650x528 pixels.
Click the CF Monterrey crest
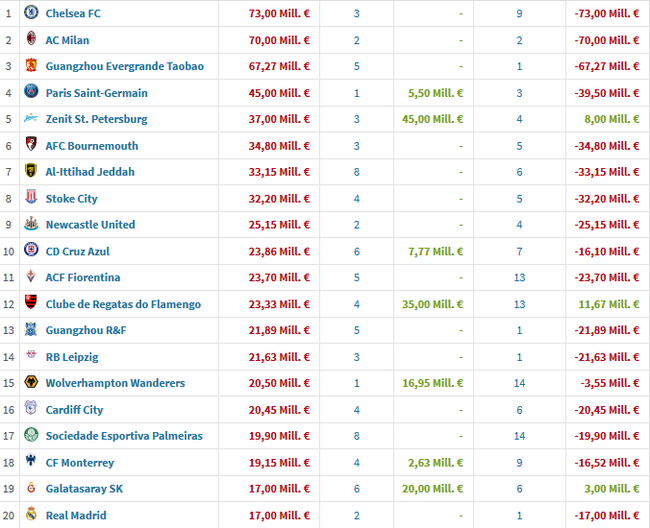click(x=31, y=460)
